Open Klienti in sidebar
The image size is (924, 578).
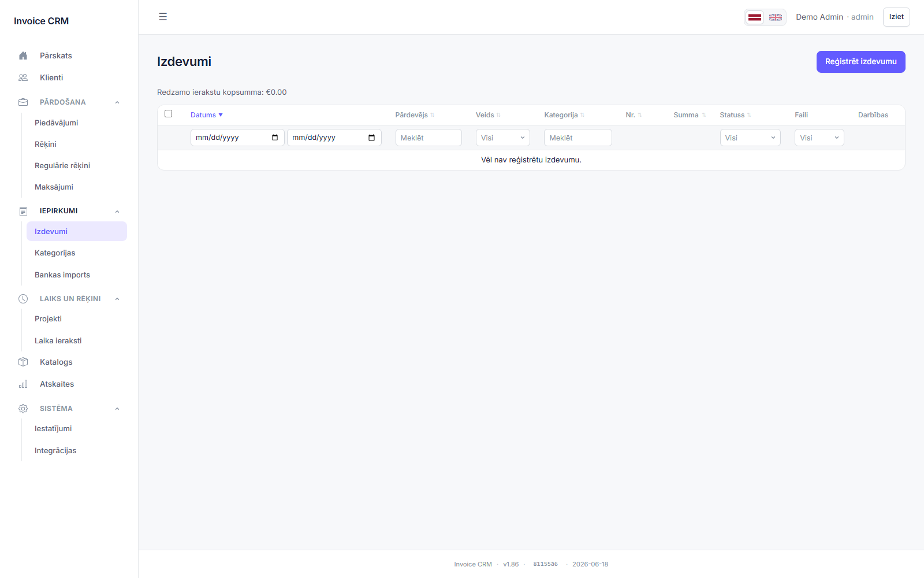point(51,77)
